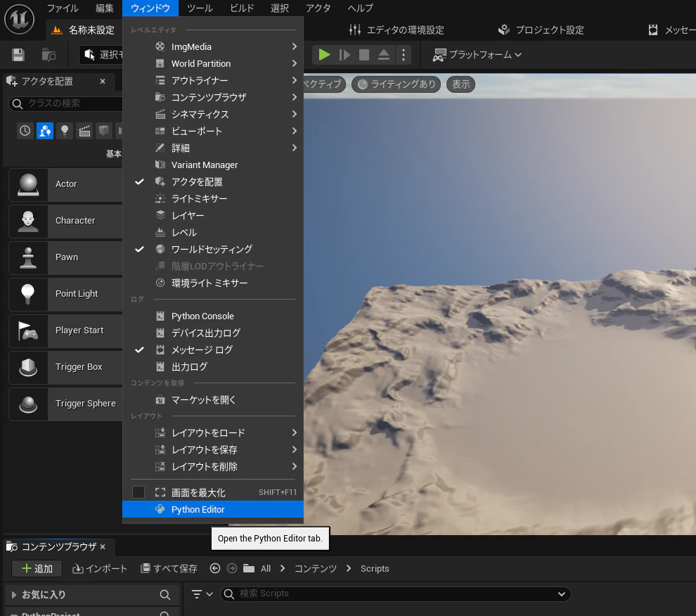Expand the World Partition submenu
The height and width of the screenshot is (616, 696).
[213, 63]
